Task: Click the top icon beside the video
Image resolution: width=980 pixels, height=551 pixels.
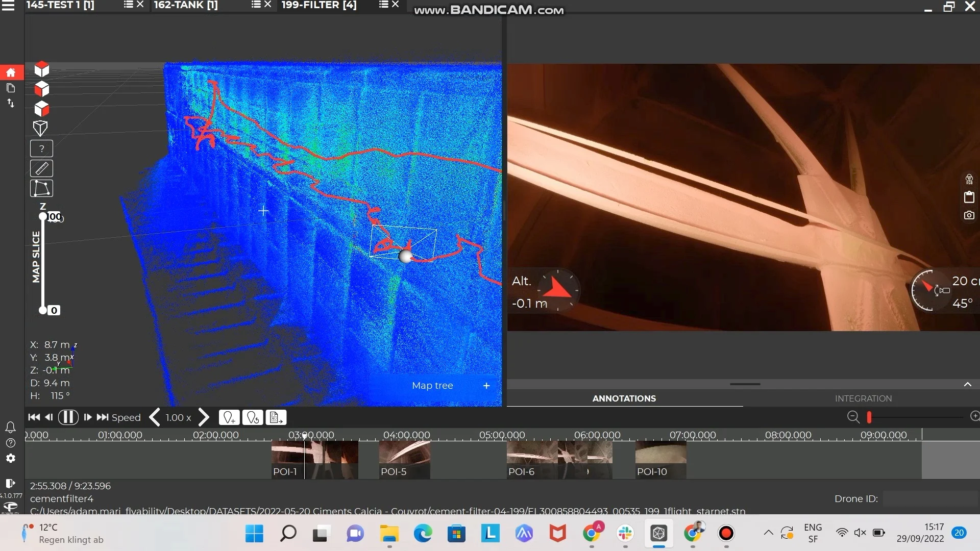Action: pyautogui.click(x=969, y=179)
